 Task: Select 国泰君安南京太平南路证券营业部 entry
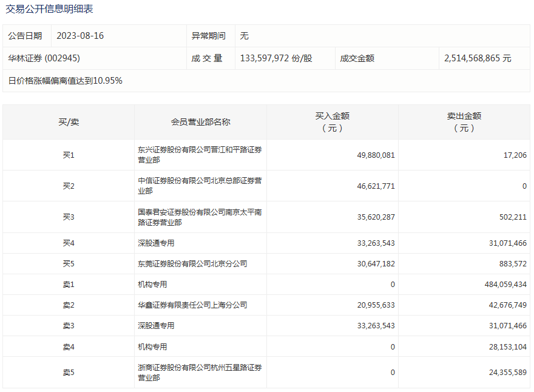[x=200, y=217]
